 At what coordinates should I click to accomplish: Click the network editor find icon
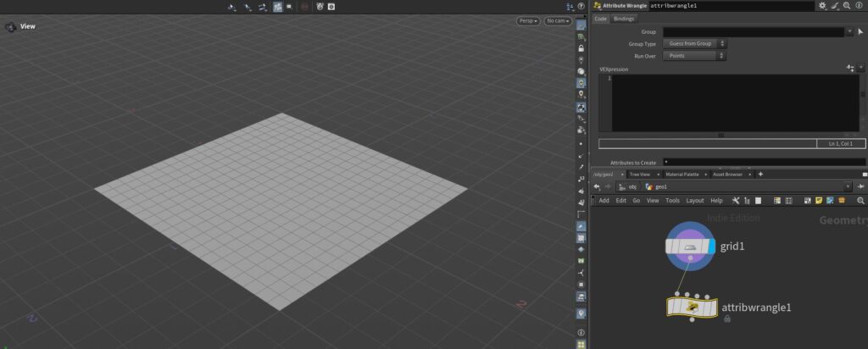pos(860,201)
